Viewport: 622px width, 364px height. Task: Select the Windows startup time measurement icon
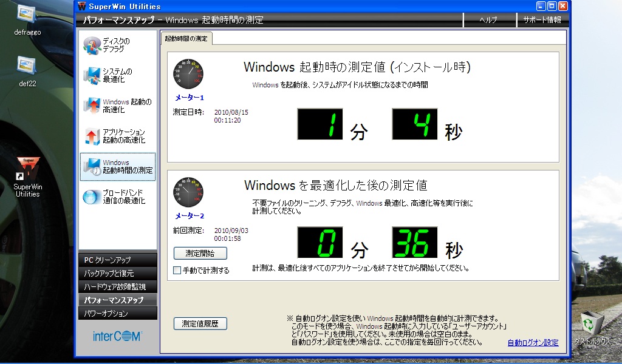pyautogui.click(x=92, y=167)
